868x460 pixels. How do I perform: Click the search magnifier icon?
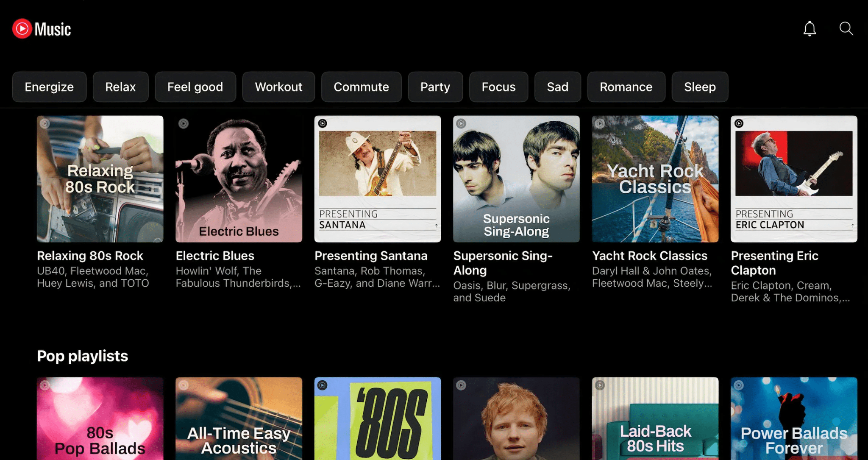[x=846, y=28]
